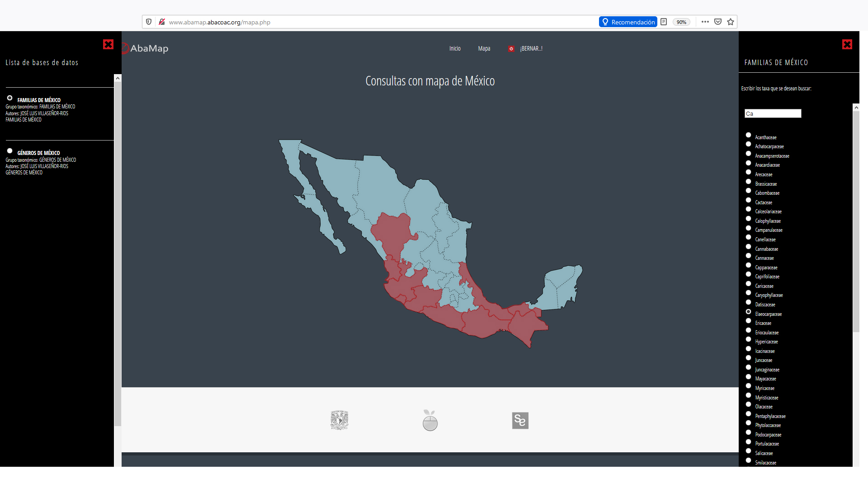Click the grey Se logo in footer
Screen dimensions: 868x488
tap(520, 421)
